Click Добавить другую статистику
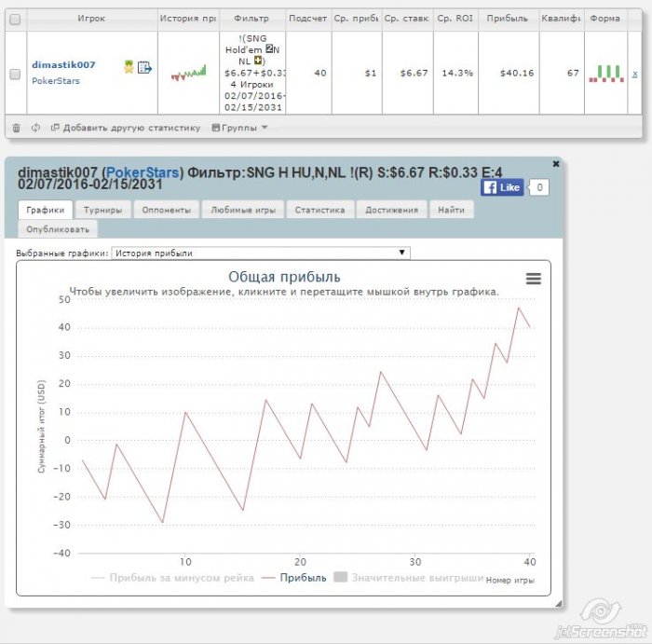The image size is (652, 644). click(x=126, y=128)
